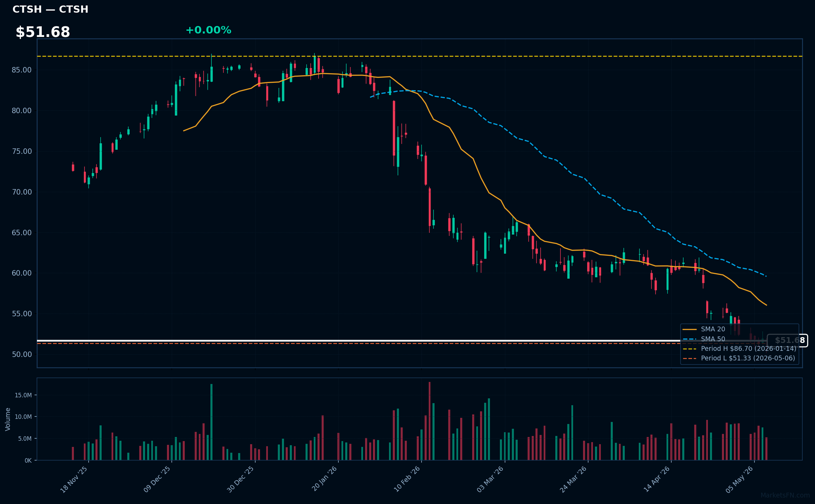Click the 18 Nov '25 date label
The width and height of the screenshot is (815, 504).
pos(74,480)
